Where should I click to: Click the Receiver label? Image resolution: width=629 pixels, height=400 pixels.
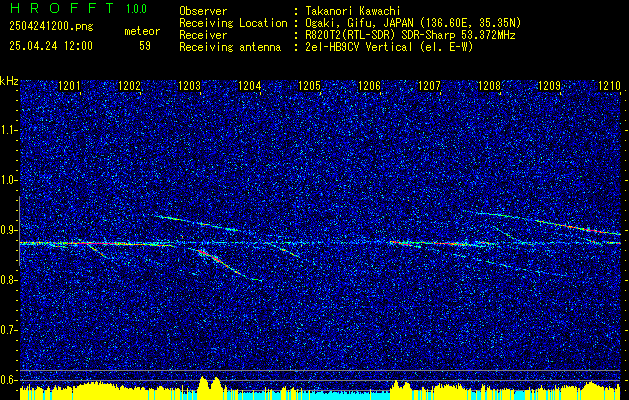click(203, 35)
